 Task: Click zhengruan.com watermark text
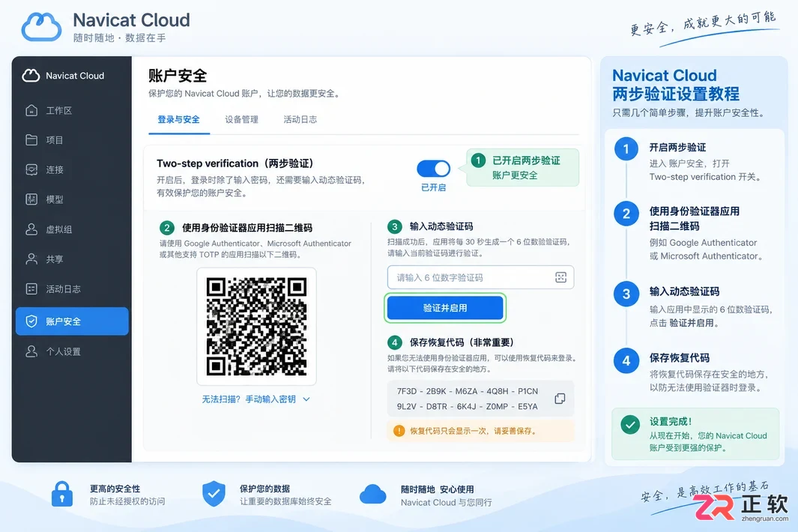pos(765,519)
